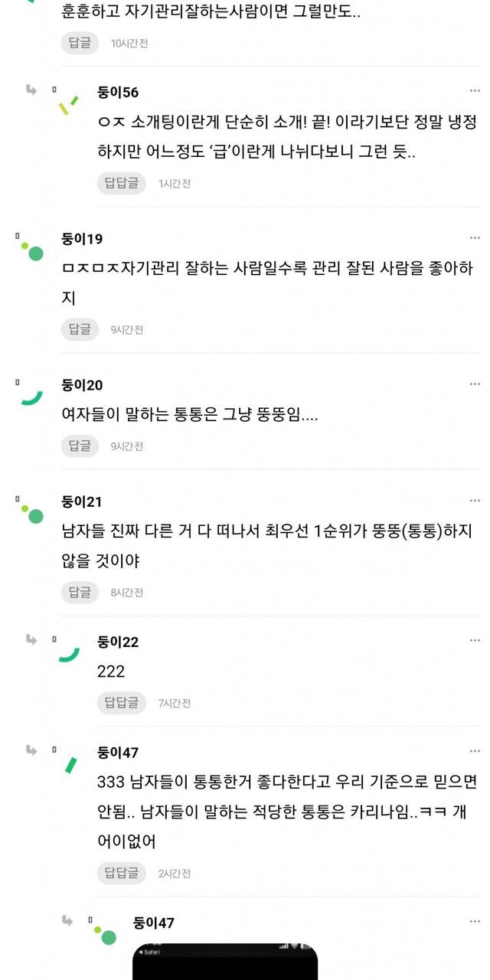The image size is (490, 980).
Task: Open the more options menu for 둥이21's comment
Action: (x=475, y=501)
